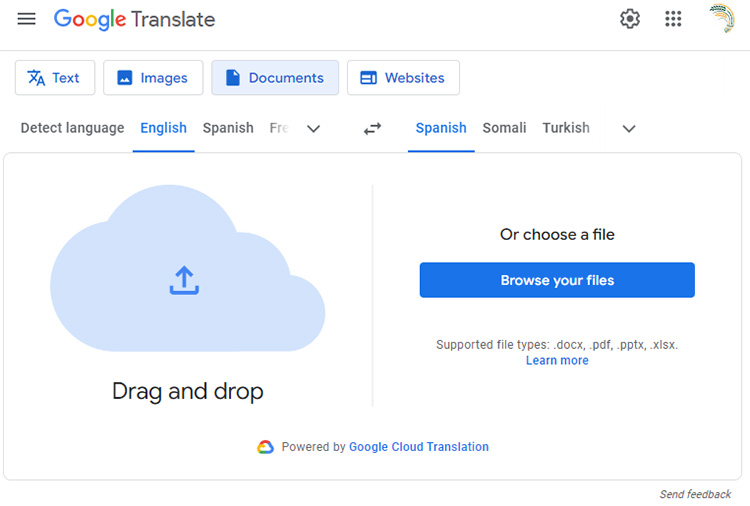The width and height of the screenshot is (750, 506).
Task: Select the partially hidden French source language
Action: point(279,128)
